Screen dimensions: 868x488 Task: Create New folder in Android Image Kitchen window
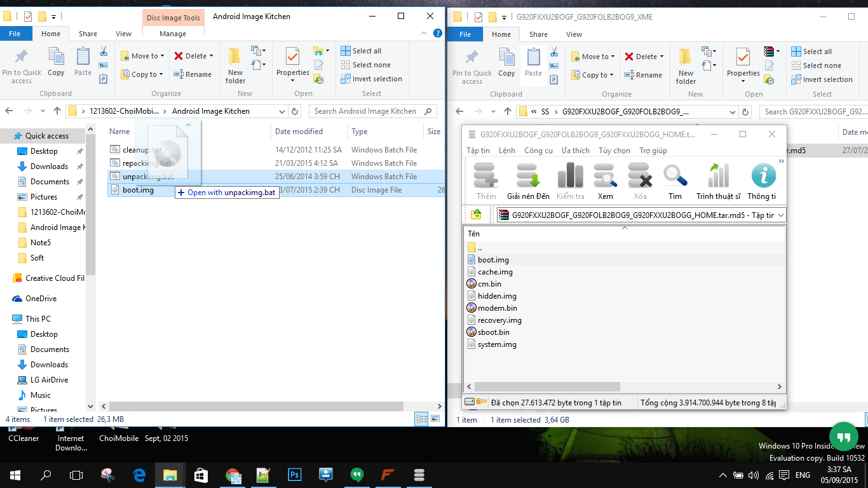click(235, 65)
